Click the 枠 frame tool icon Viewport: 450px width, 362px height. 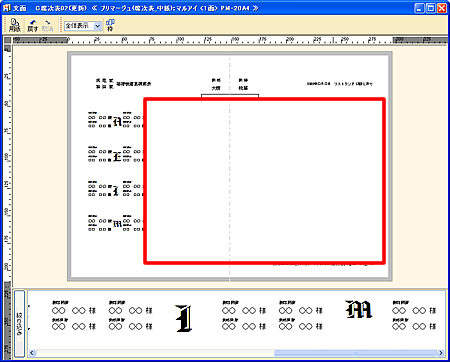click(x=110, y=25)
